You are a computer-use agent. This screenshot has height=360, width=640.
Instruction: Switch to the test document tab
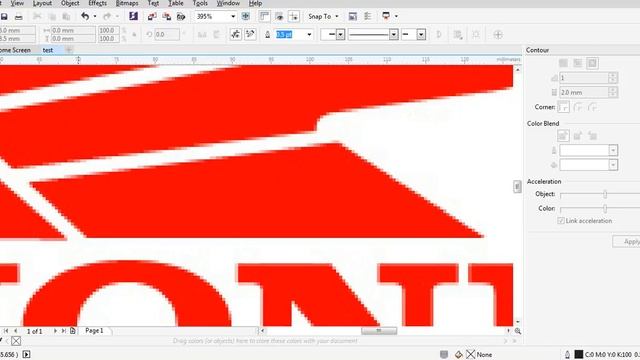[48, 50]
